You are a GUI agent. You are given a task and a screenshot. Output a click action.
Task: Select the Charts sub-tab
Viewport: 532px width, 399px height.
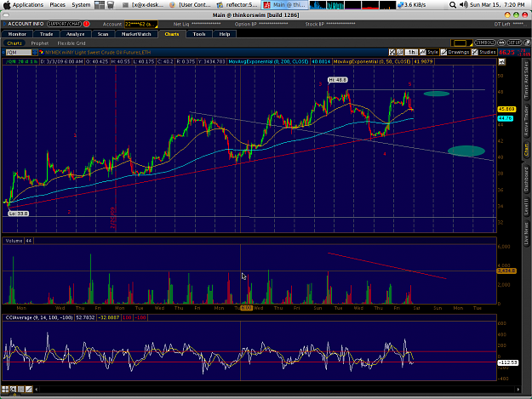[14, 43]
